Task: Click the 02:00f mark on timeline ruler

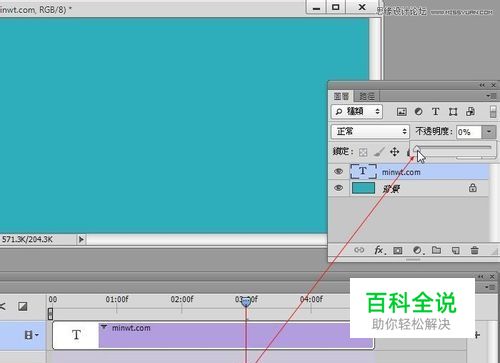Action: [x=182, y=299]
